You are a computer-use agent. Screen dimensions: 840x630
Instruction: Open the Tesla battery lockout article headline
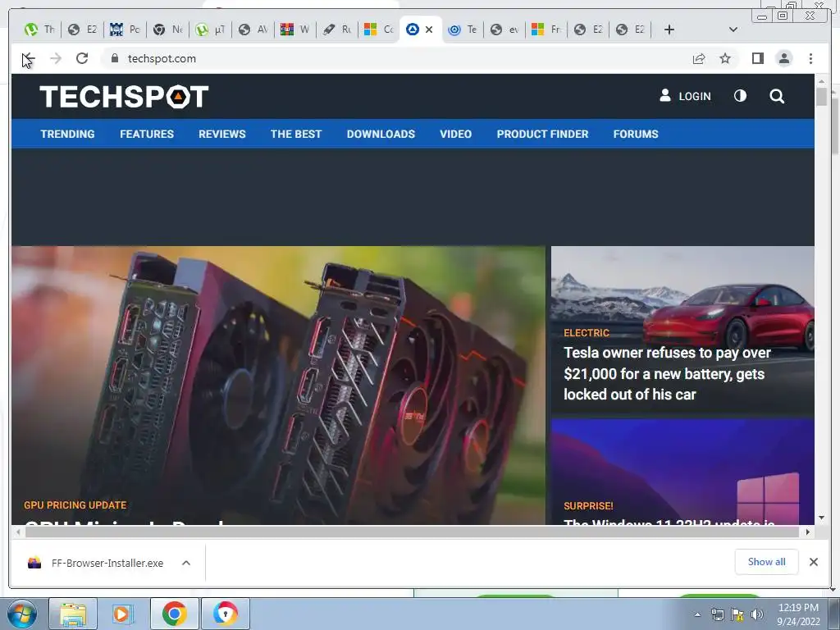point(667,373)
